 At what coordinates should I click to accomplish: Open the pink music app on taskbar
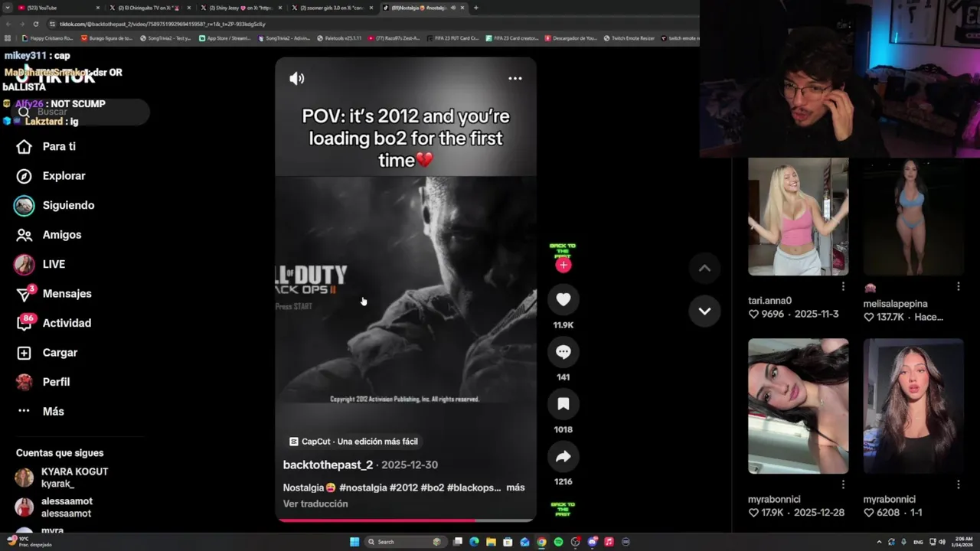click(609, 542)
